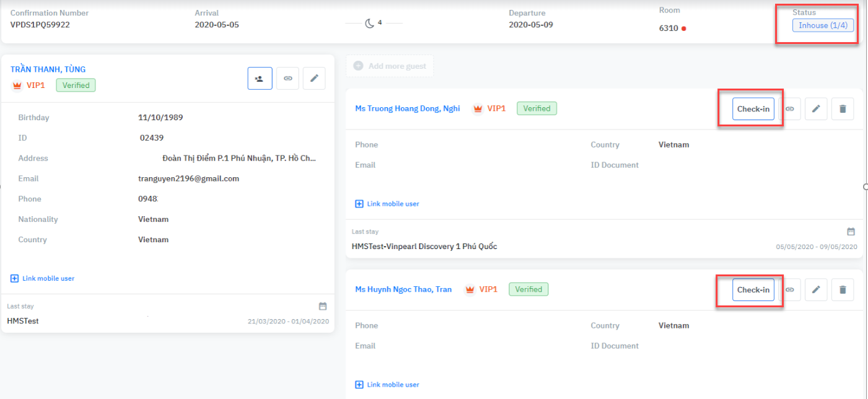Open Ms Truong Hoang Dong, Nghi profile link
This screenshot has height=399, width=868.
click(407, 108)
